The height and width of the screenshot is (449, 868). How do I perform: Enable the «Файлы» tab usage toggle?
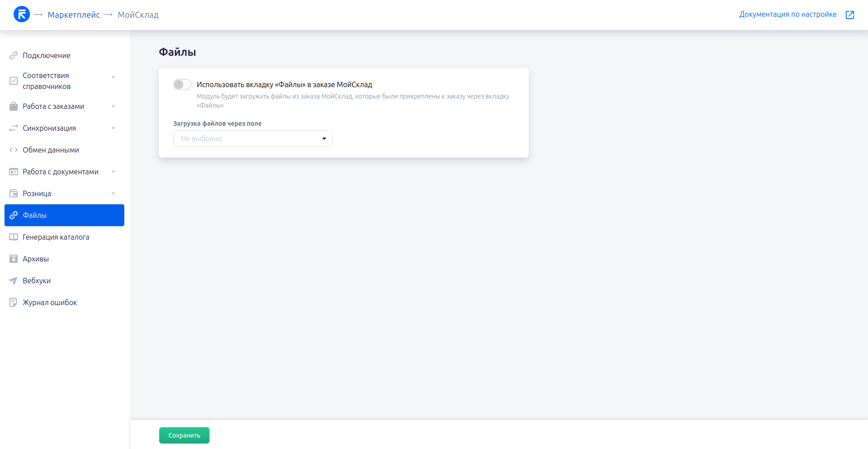click(182, 84)
